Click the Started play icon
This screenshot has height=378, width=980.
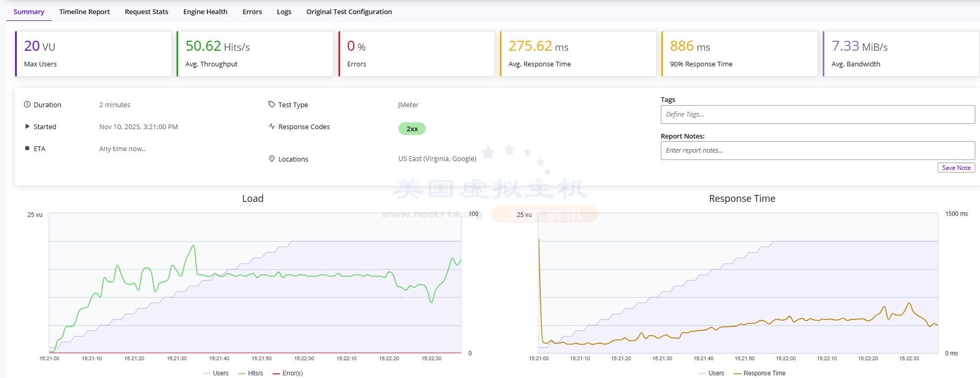(x=27, y=127)
